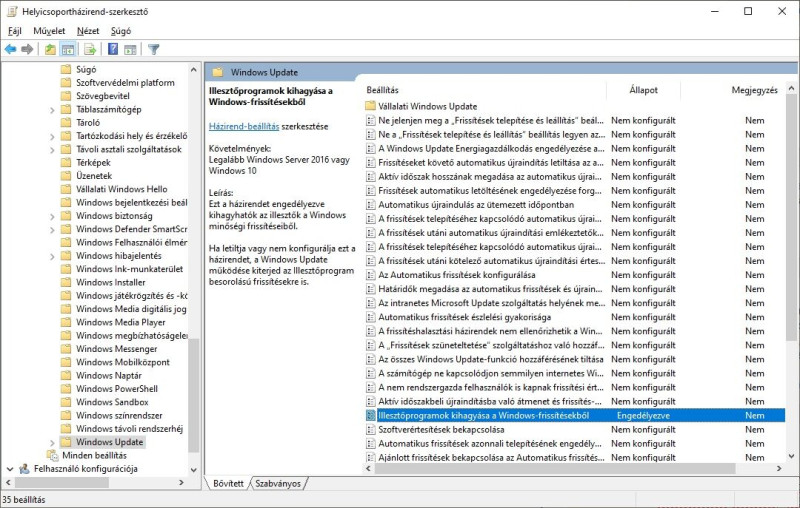Viewport: 800px width, 508px height.
Task: Select the Windows Mobilközpont tree item
Action: [x=123, y=362]
